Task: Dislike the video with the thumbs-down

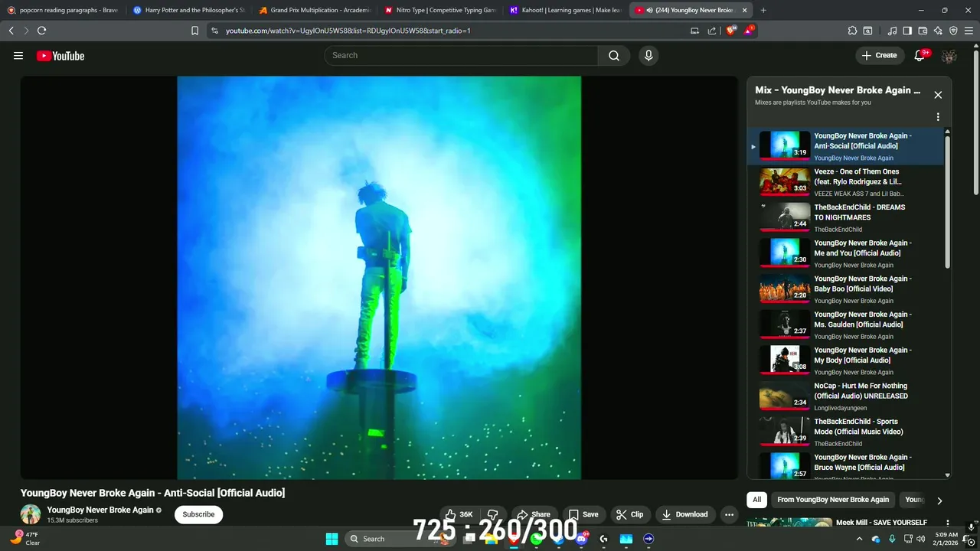Action: (x=494, y=514)
